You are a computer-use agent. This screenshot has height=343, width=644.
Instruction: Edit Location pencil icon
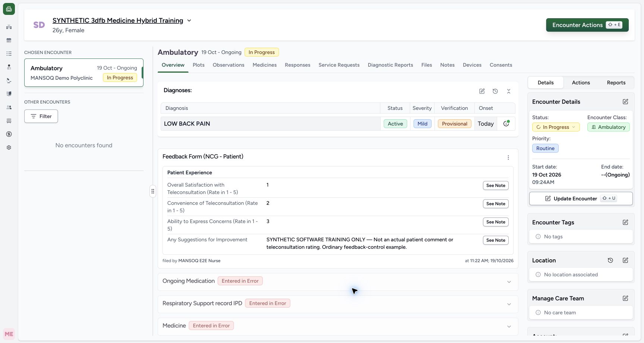625,260
